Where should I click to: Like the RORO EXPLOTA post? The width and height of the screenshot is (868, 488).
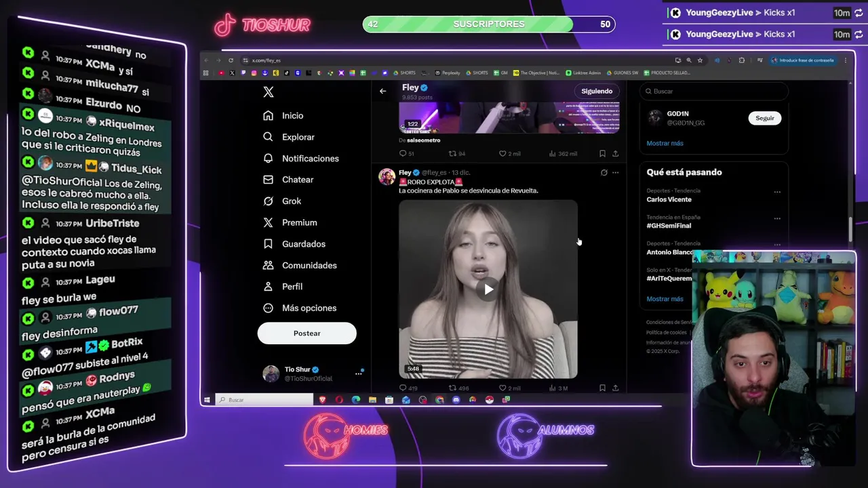pyautogui.click(x=509, y=388)
